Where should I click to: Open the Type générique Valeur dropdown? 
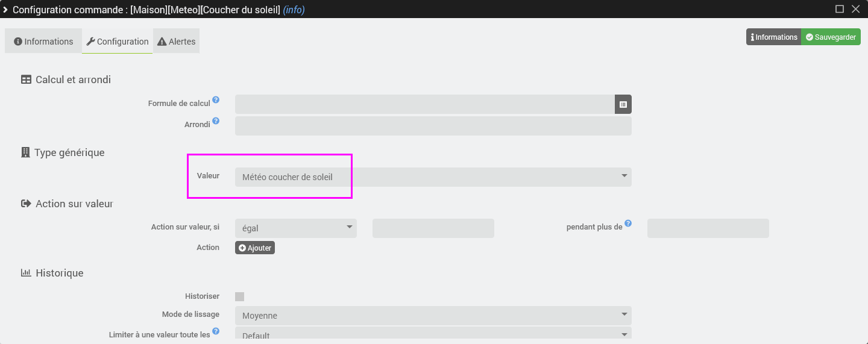[x=433, y=177]
